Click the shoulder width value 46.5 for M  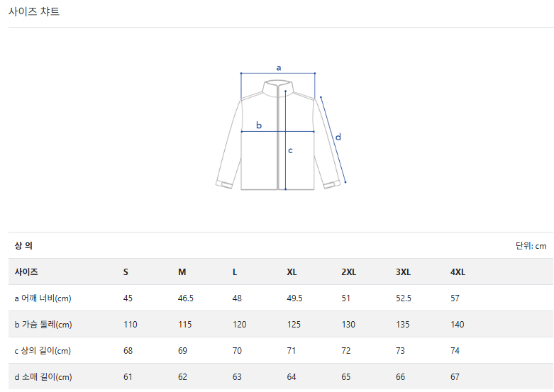(186, 298)
